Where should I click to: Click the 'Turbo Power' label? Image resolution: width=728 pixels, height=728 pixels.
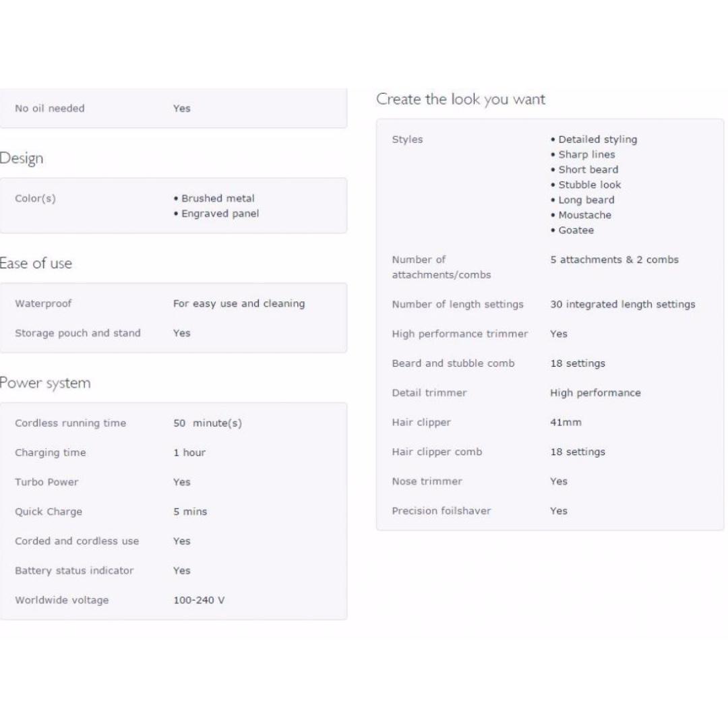[47, 482]
